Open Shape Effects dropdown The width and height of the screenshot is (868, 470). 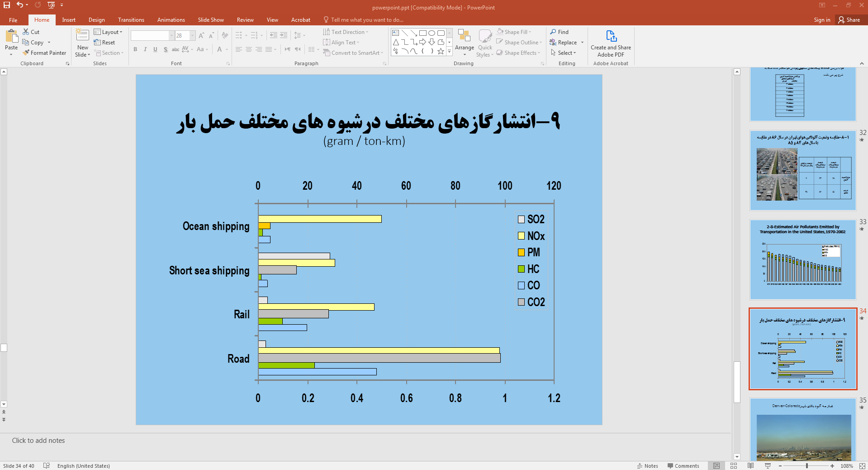coord(518,53)
